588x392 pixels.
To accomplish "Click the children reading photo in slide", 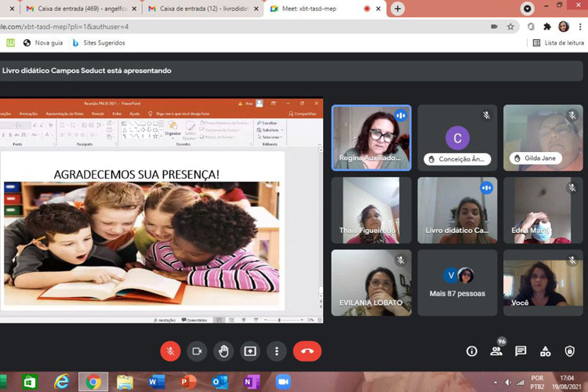I will click(142, 244).
